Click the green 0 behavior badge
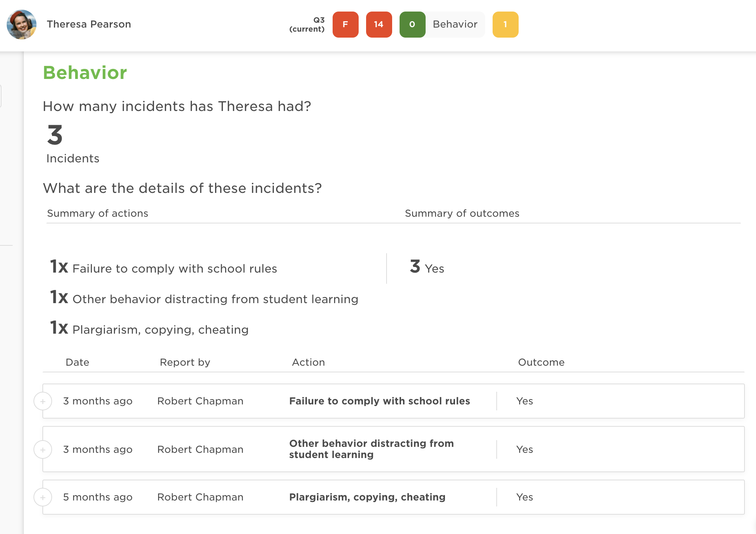Viewport: 756px width, 534px height. pos(412,25)
